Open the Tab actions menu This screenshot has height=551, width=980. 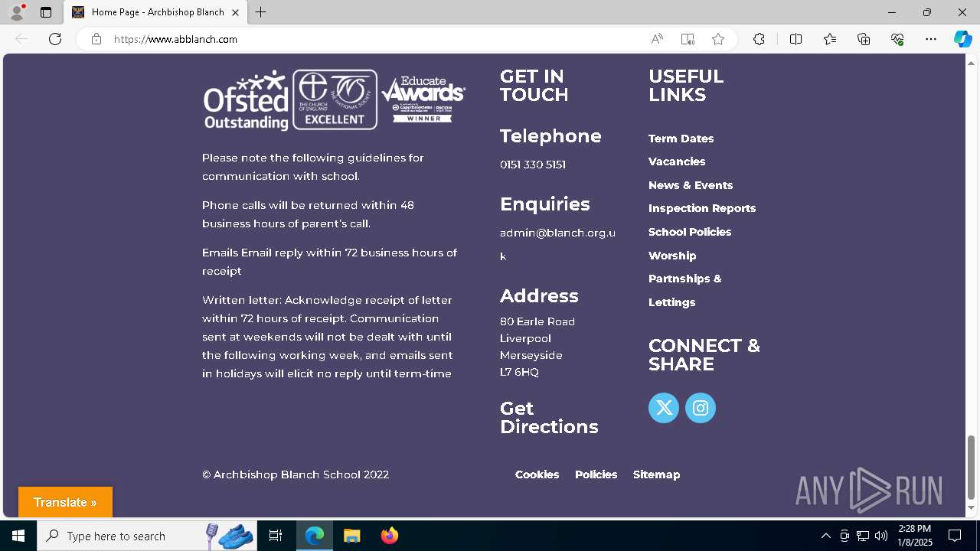[46, 12]
